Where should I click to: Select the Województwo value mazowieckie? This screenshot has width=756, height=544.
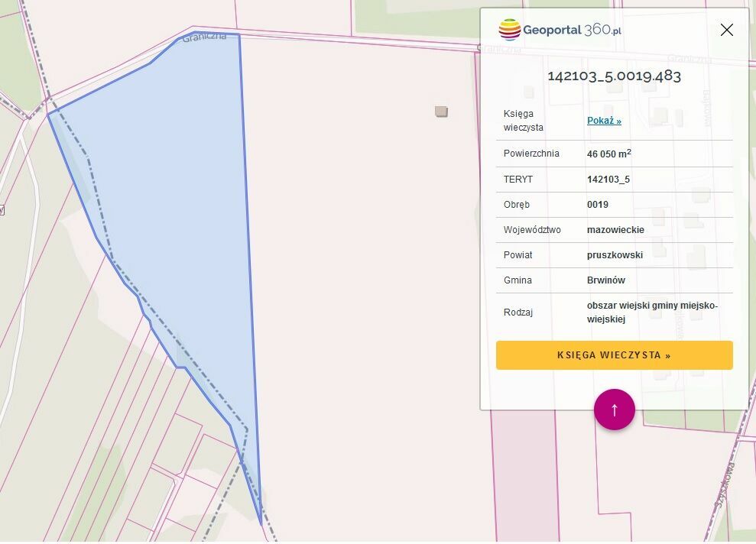point(615,230)
